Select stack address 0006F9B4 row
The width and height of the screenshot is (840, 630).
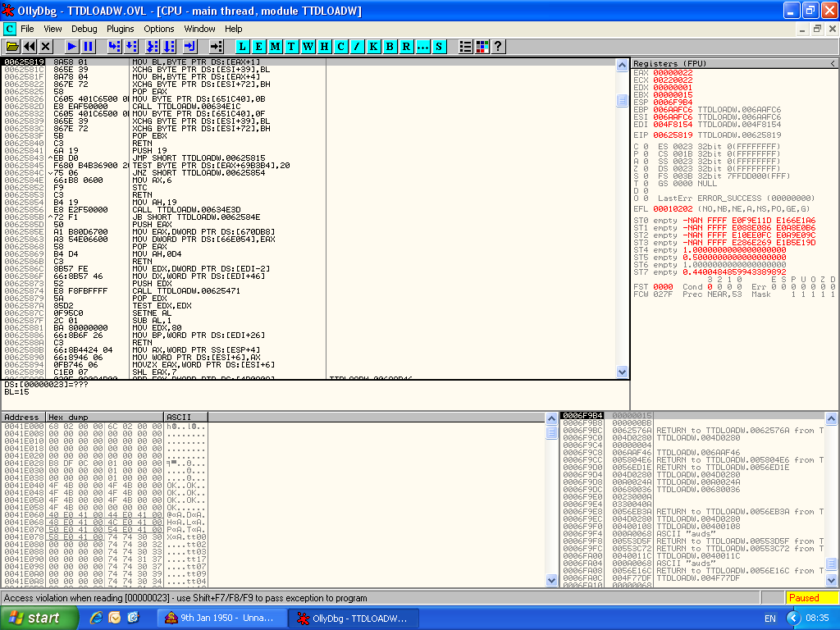point(692,415)
